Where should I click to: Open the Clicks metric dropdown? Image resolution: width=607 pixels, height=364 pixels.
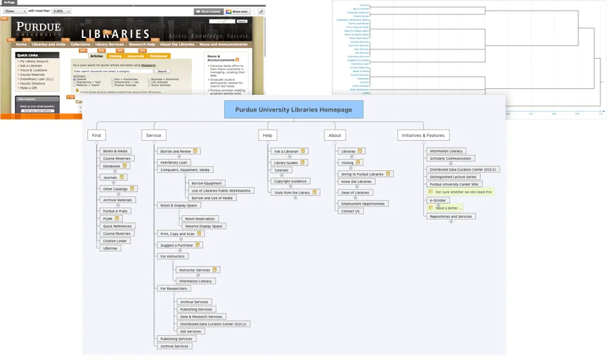click(15, 11)
